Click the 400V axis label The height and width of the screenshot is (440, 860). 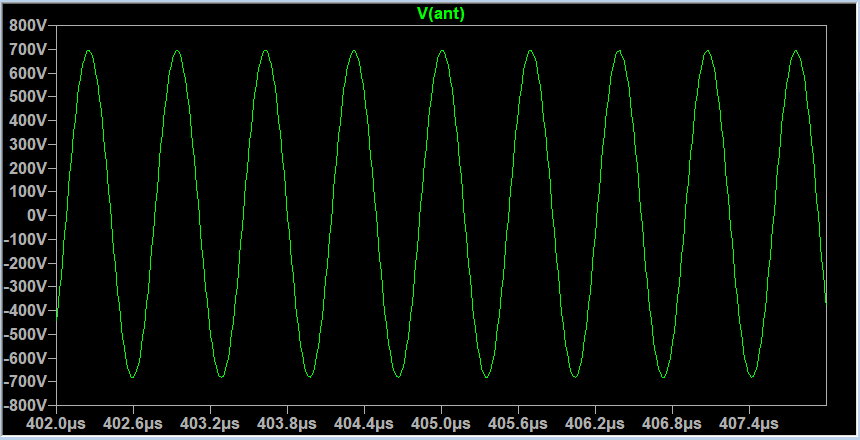28,121
